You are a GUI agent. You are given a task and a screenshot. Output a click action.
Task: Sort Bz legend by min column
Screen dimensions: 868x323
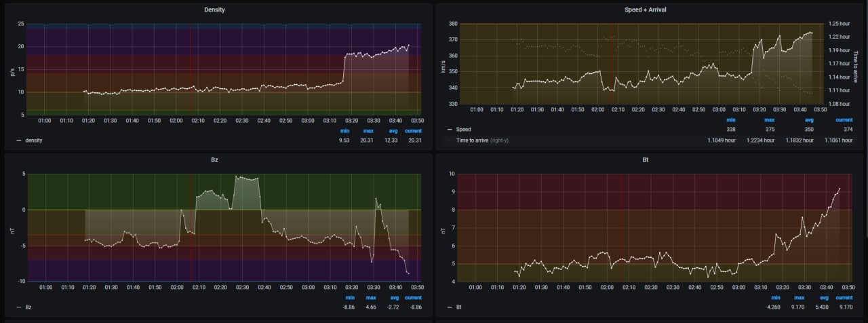(350, 297)
